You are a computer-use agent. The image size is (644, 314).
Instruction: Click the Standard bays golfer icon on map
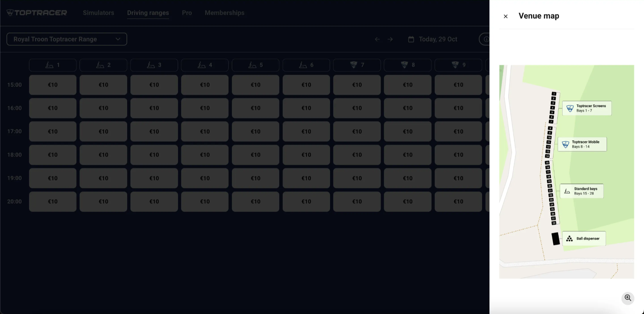(567, 191)
